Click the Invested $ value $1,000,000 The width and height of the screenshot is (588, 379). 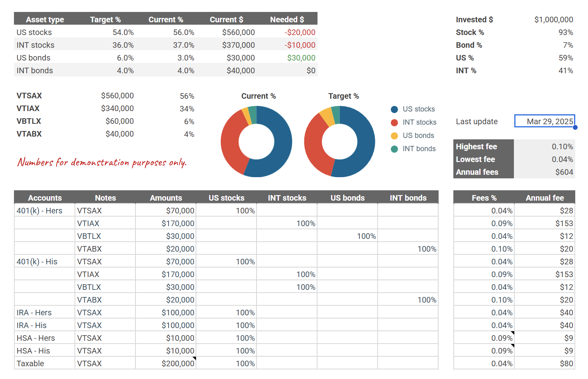[554, 20]
